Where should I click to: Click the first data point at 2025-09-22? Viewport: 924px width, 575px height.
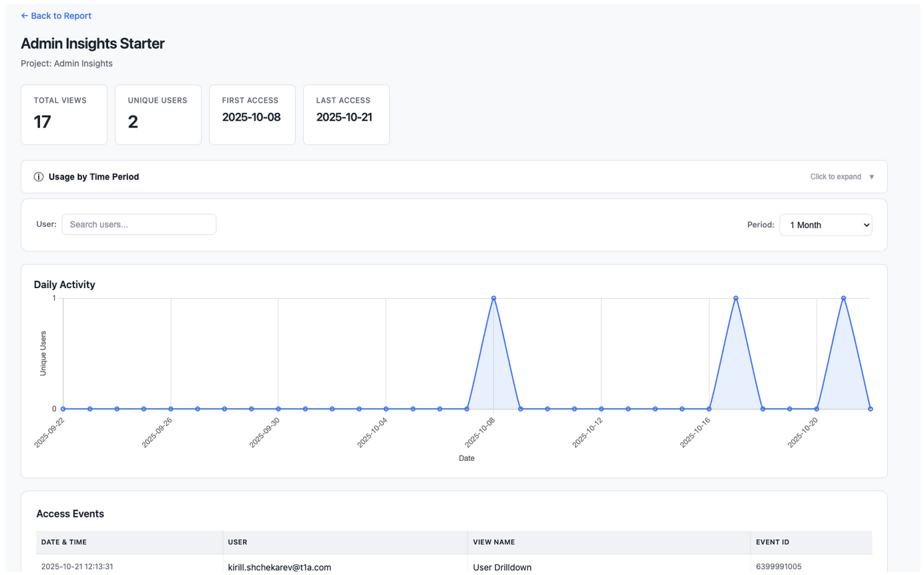[63, 408]
